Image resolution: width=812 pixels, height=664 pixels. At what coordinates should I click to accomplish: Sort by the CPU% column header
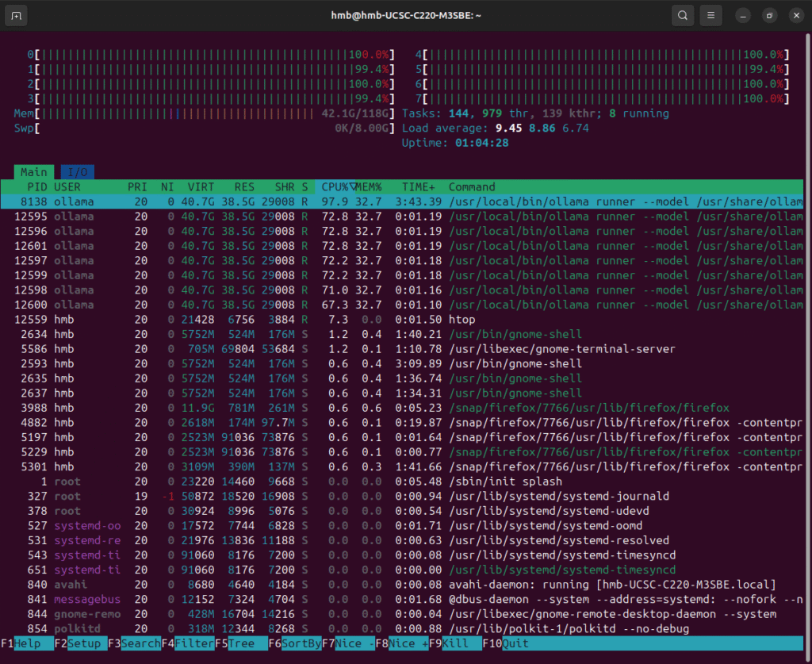(x=338, y=187)
